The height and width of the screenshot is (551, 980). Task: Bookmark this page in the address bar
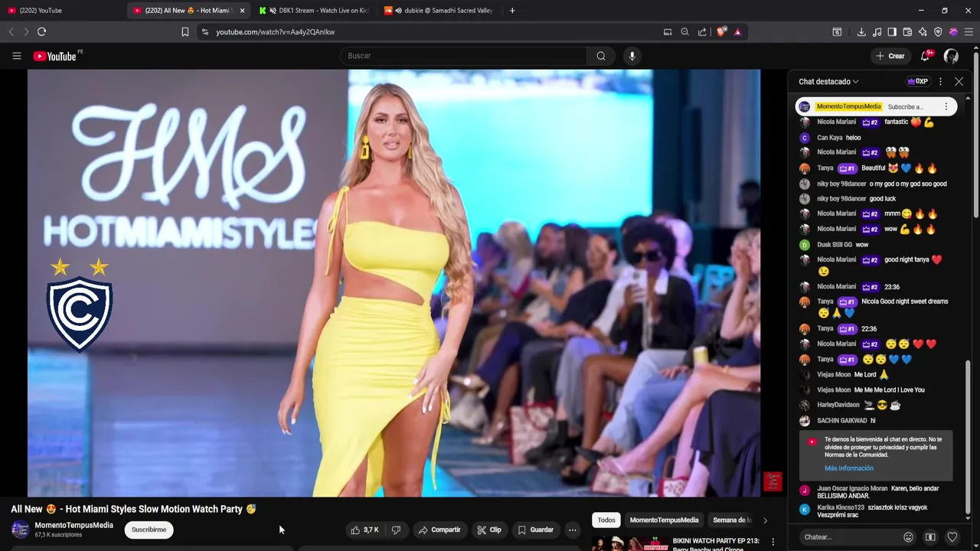pos(185,31)
